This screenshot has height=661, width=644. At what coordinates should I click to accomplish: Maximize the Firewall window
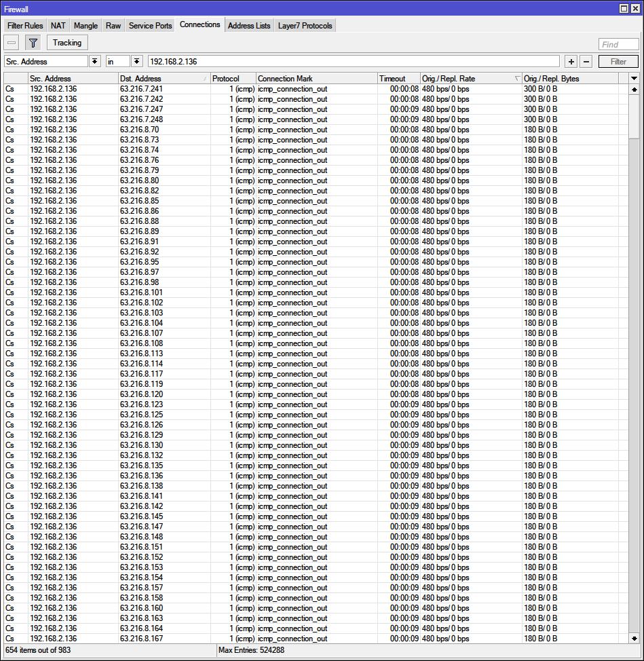coord(624,8)
